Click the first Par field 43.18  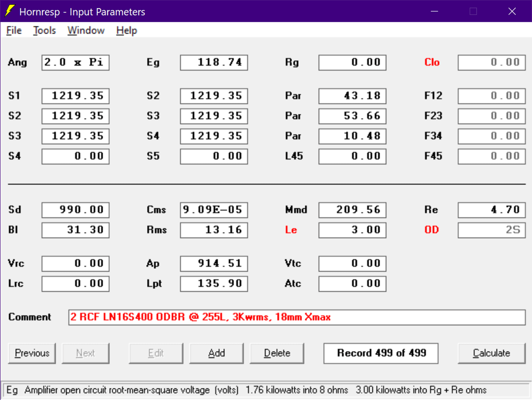352,96
